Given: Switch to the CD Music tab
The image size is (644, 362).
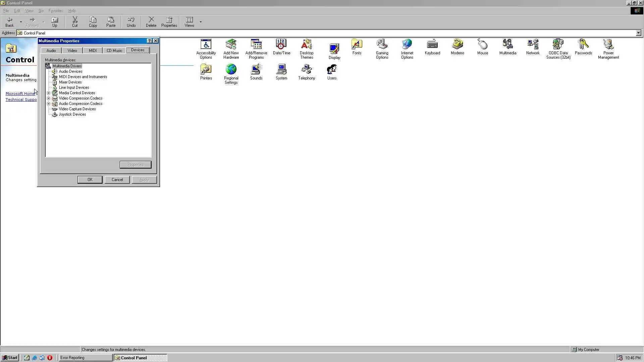Looking at the screenshot, I should (x=114, y=50).
